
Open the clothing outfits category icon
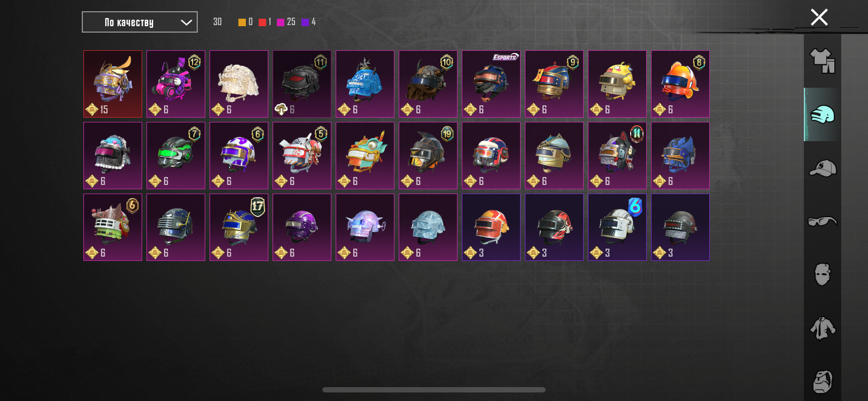[x=822, y=61]
